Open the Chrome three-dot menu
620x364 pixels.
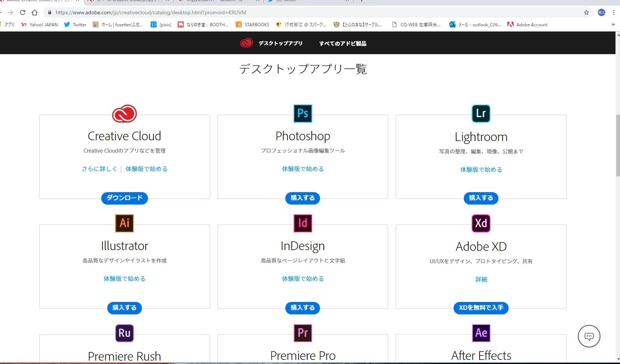pyautogui.click(x=614, y=12)
